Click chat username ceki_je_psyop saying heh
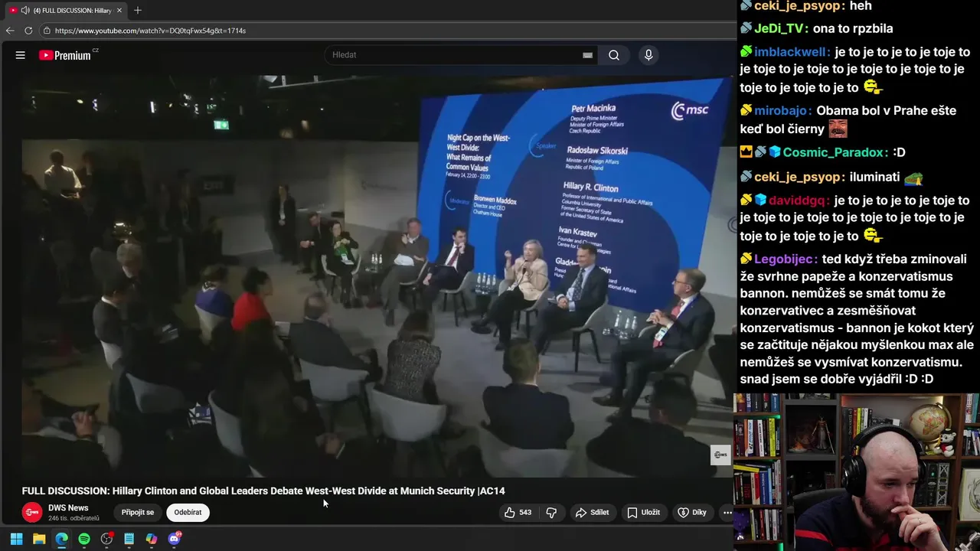This screenshot has height=551, width=980. pyautogui.click(x=799, y=6)
